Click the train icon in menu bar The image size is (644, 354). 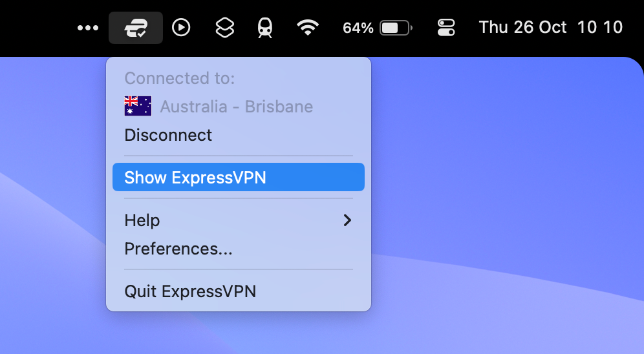[265, 28]
